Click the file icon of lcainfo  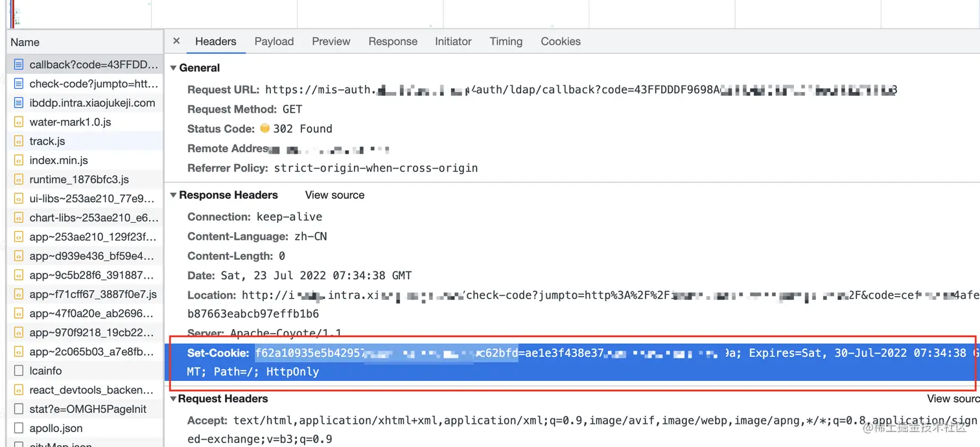coord(18,371)
